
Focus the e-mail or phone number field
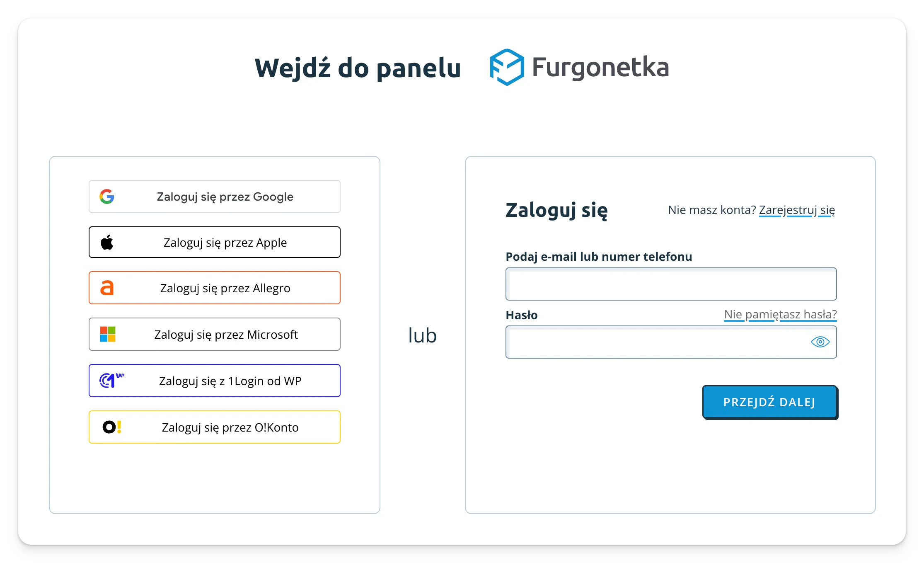(x=671, y=284)
